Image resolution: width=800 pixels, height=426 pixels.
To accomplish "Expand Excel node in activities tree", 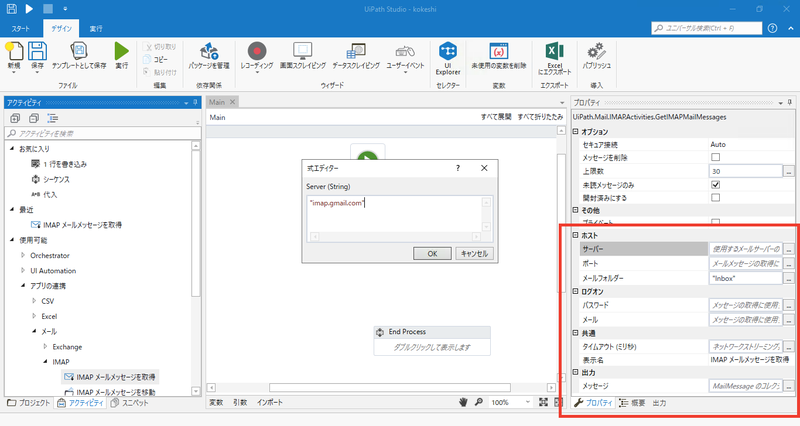I will [34, 316].
